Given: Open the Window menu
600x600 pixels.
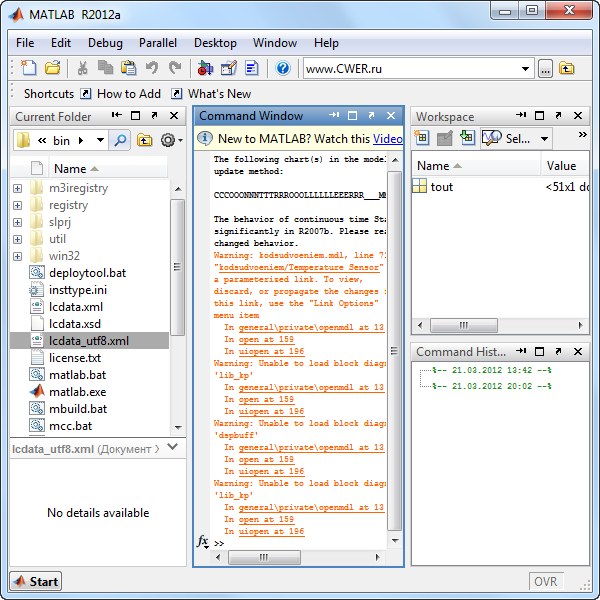Looking at the screenshot, I should pyautogui.click(x=275, y=43).
